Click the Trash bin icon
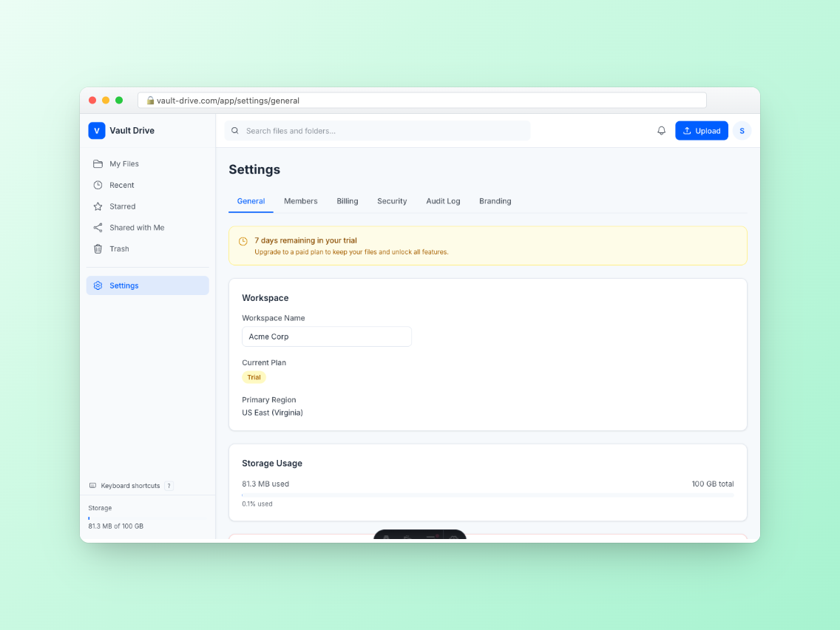 click(98, 249)
